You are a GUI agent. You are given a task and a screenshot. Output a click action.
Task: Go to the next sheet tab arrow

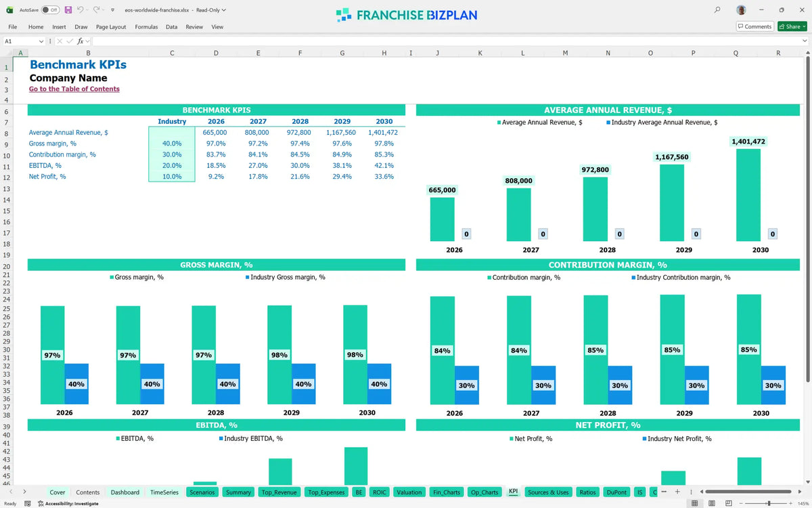(24, 492)
